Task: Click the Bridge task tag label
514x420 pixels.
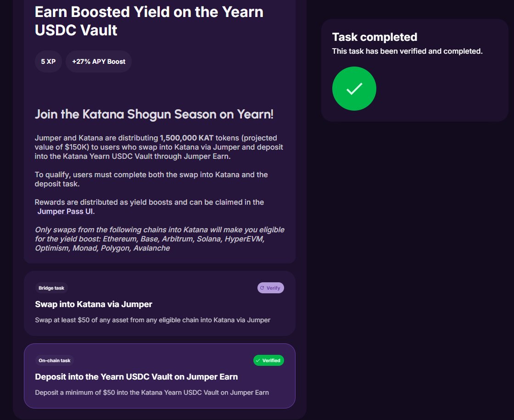Action: coord(51,288)
